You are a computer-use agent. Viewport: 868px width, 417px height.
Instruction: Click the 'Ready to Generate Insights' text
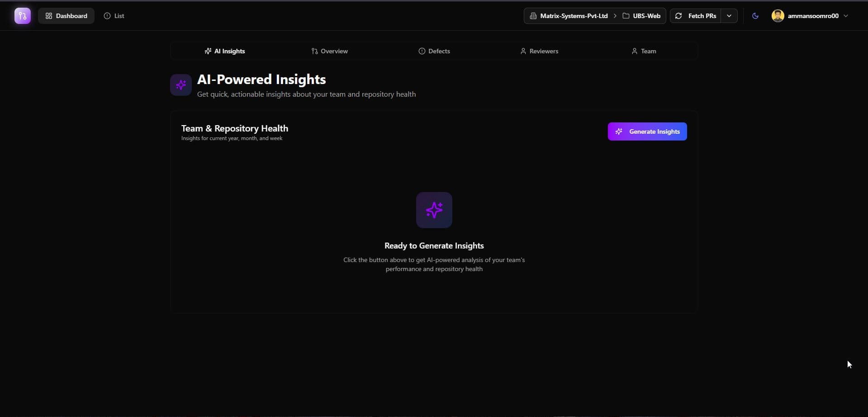(x=434, y=246)
